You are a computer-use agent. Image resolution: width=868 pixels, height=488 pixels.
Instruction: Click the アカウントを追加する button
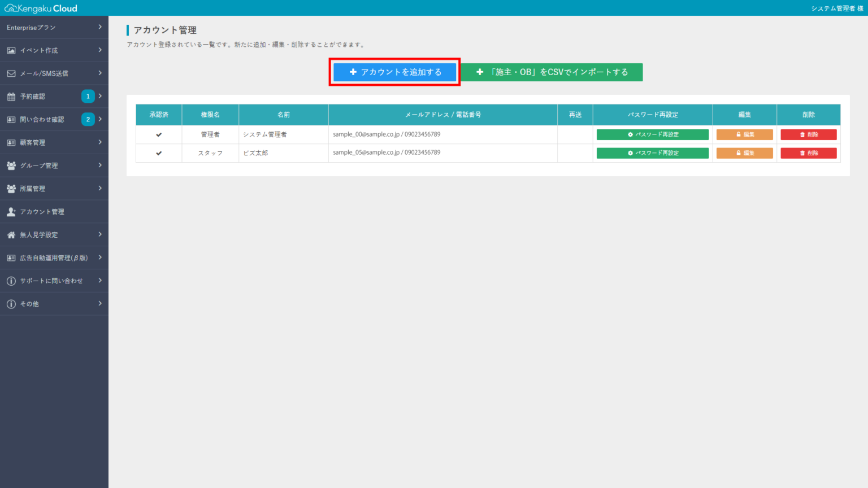[x=394, y=72]
